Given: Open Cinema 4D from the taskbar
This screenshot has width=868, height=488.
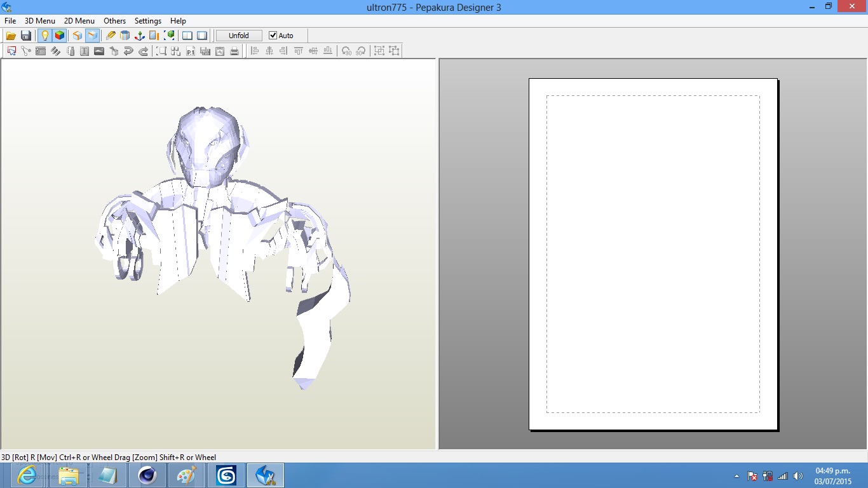Looking at the screenshot, I should (x=147, y=475).
